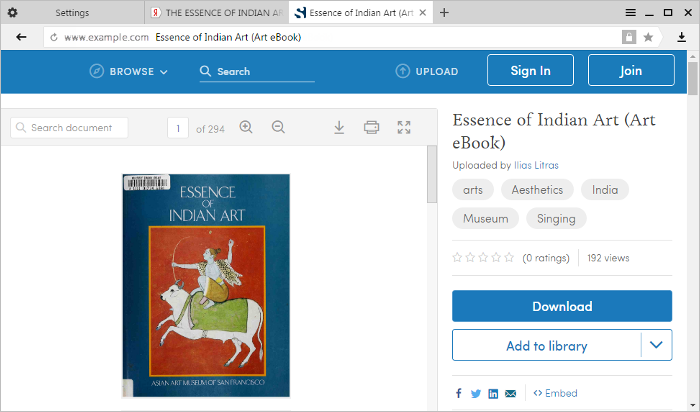Select the India tag
700x412 pixels.
pyautogui.click(x=605, y=190)
